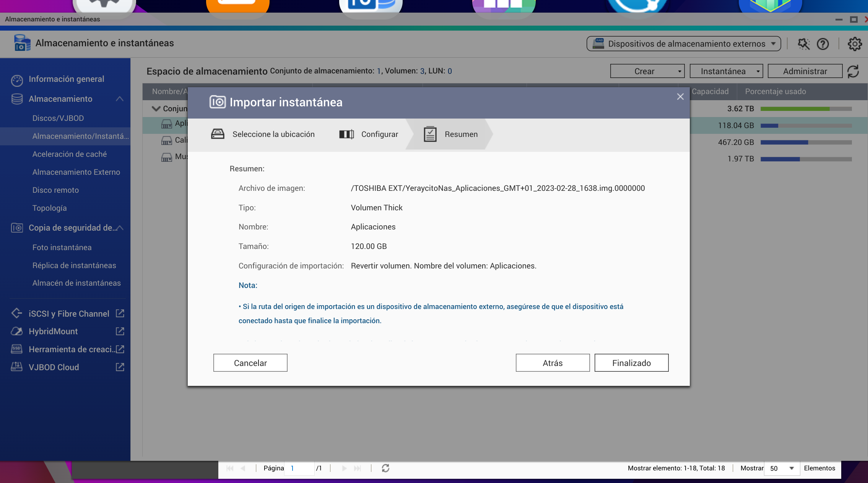
Task: Click the Finalizado button
Action: tap(631, 363)
